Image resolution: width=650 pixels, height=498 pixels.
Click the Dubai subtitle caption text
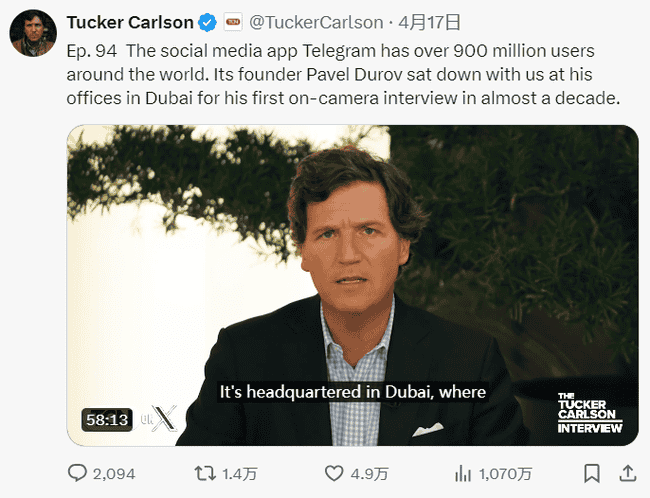pyautogui.click(x=352, y=392)
